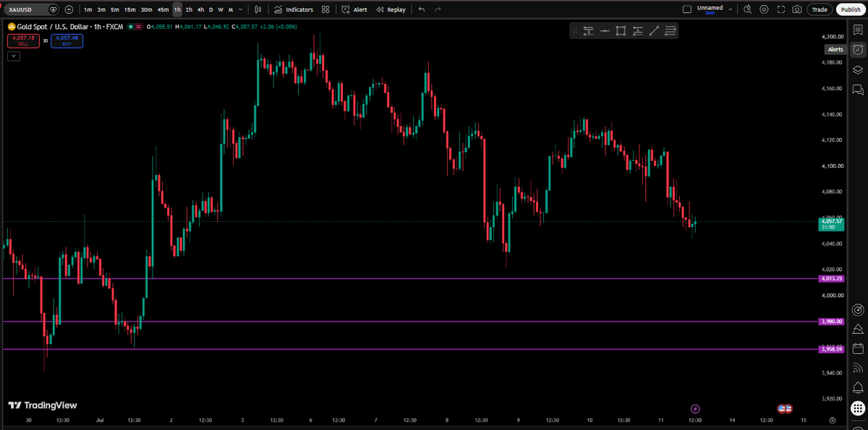Open the Watchlist sidebar panel
868x430 pixels.
click(x=857, y=29)
